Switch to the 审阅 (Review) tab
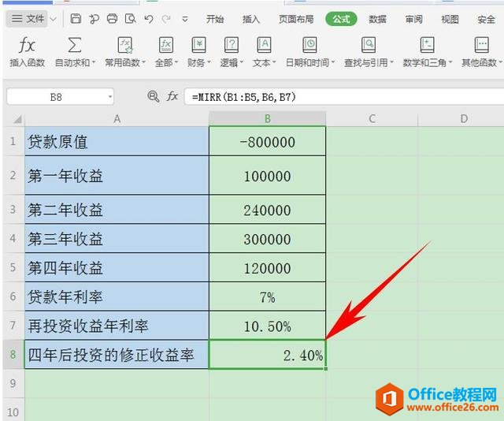The image size is (504, 421). click(x=413, y=19)
